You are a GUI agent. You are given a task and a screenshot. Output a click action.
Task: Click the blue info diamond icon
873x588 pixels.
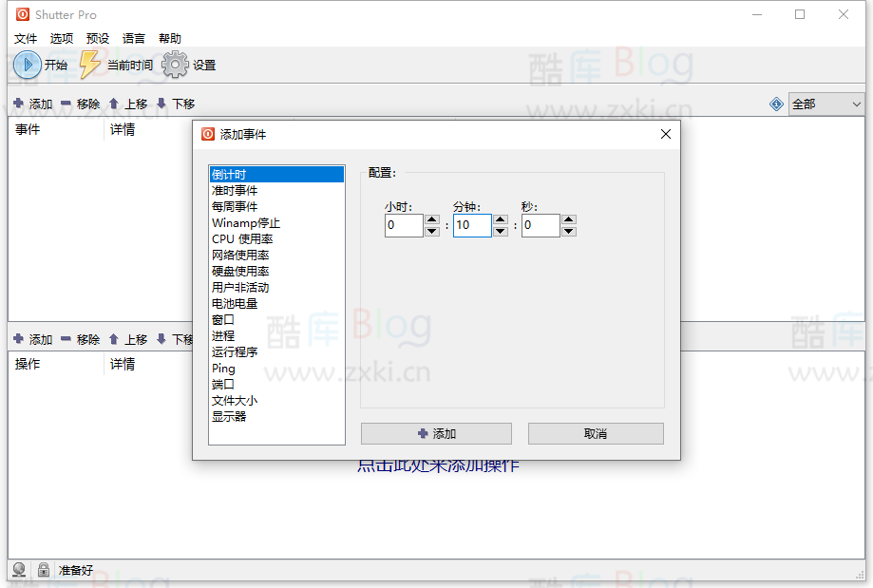[776, 103]
